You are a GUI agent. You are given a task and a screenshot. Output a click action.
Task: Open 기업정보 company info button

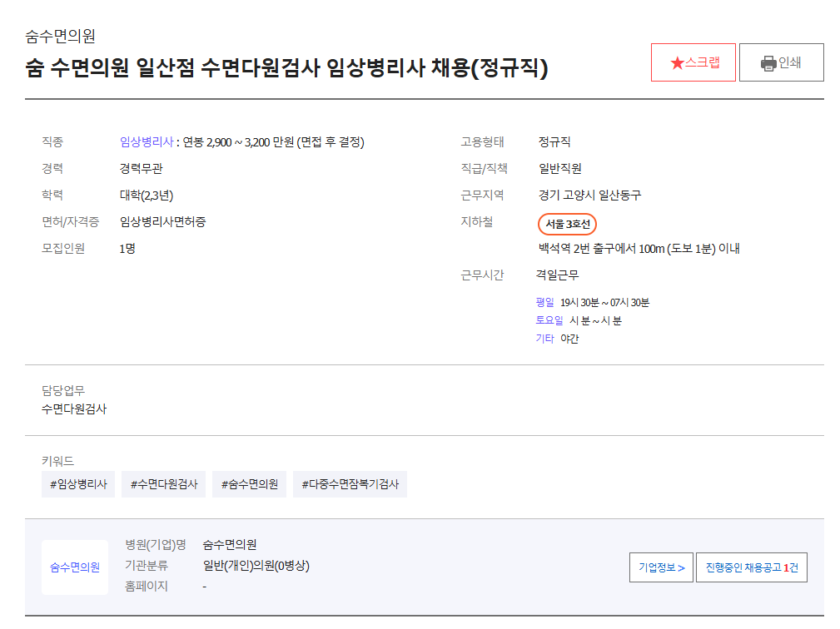[x=661, y=567]
